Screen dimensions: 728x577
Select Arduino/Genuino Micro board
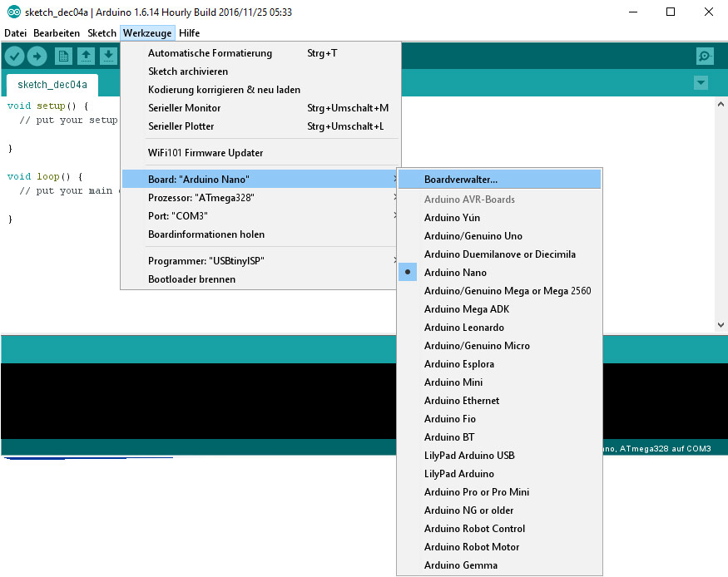pyautogui.click(x=499, y=346)
